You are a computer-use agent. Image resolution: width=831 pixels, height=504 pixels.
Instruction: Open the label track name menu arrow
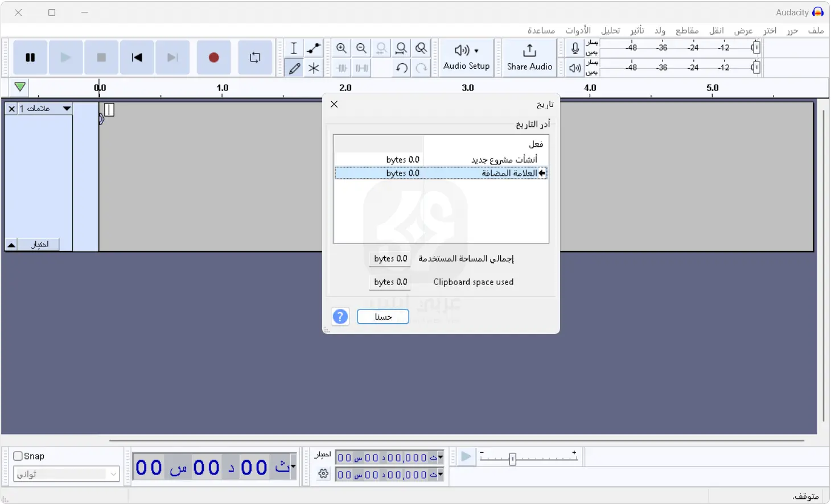point(66,108)
